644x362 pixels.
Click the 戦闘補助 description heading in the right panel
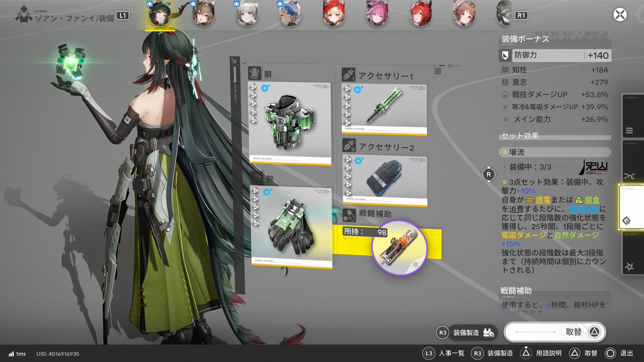click(517, 291)
